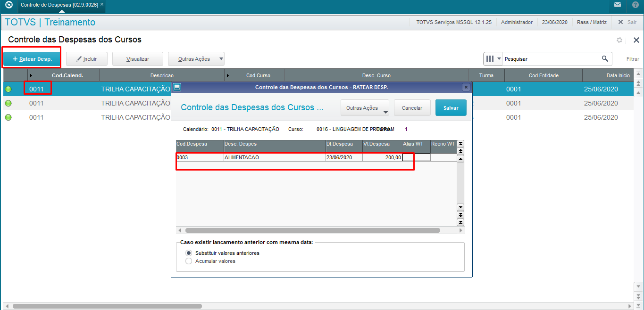Click the Ratear Desp. button
This screenshot has height=310, width=644.
[32, 59]
